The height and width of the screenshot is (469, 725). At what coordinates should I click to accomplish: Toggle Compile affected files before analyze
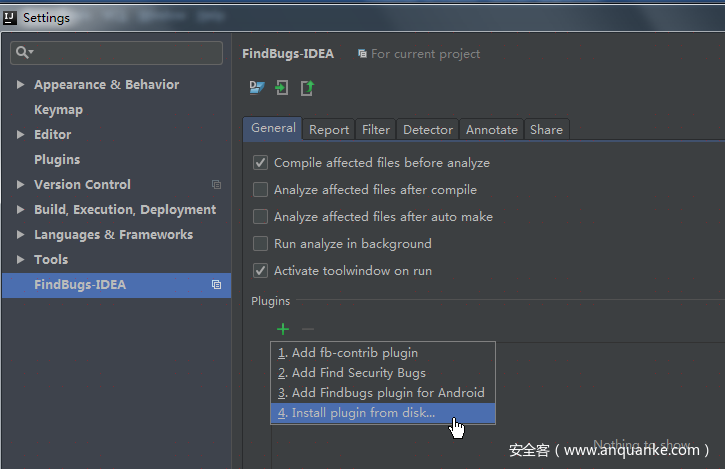260,163
